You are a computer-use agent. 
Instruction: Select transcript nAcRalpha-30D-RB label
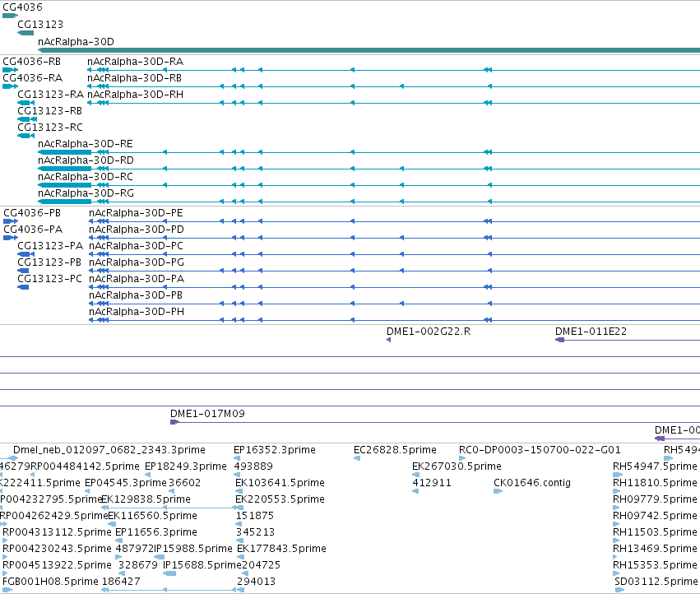[x=134, y=77]
